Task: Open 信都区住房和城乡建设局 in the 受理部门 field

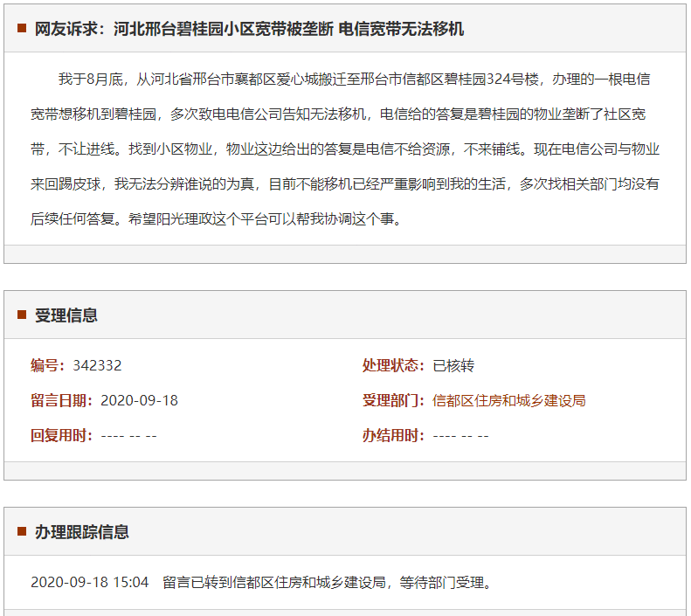Action: [508, 400]
